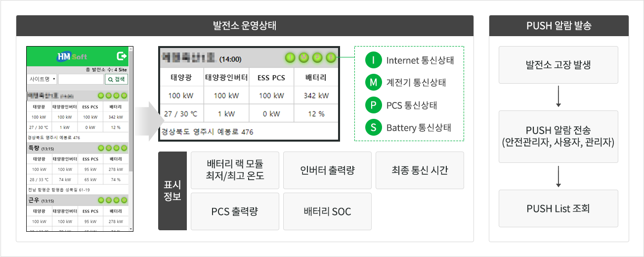The image size is (644, 257).
Task: Click the mobile list vertical scrollbar
Action: point(131,139)
